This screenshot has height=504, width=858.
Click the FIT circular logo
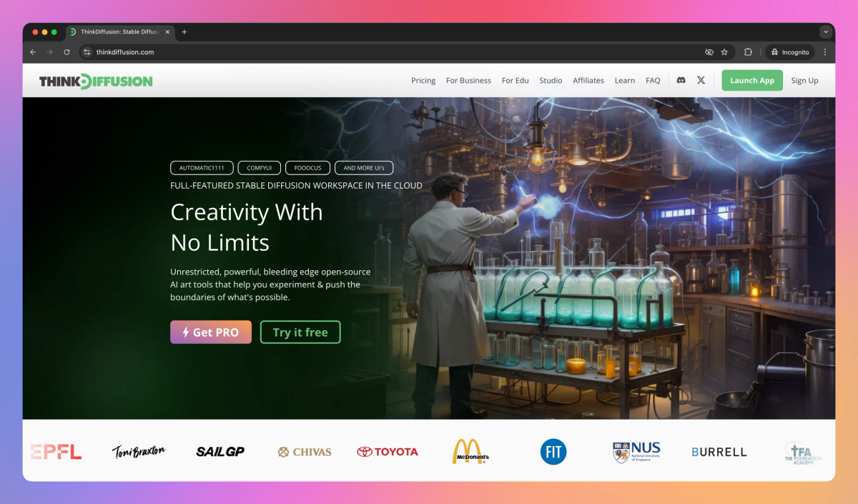coord(553,452)
